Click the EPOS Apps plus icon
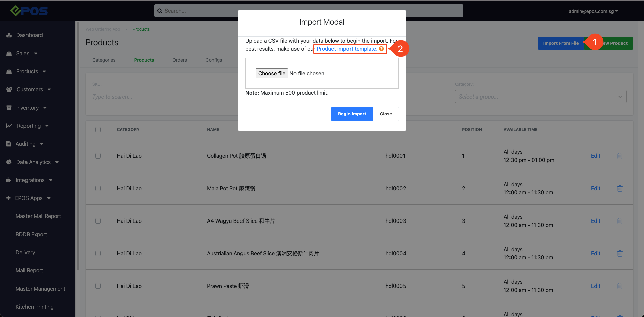This screenshot has height=317, width=644. coord(8,198)
